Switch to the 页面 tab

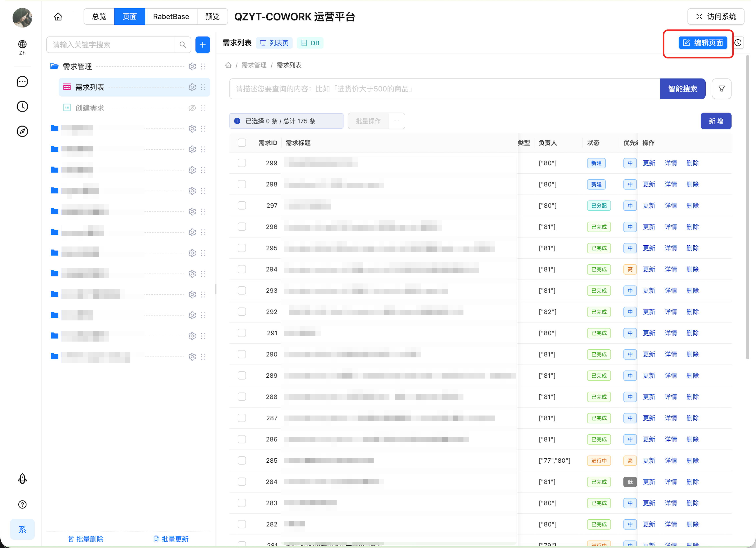pos(130,17)
